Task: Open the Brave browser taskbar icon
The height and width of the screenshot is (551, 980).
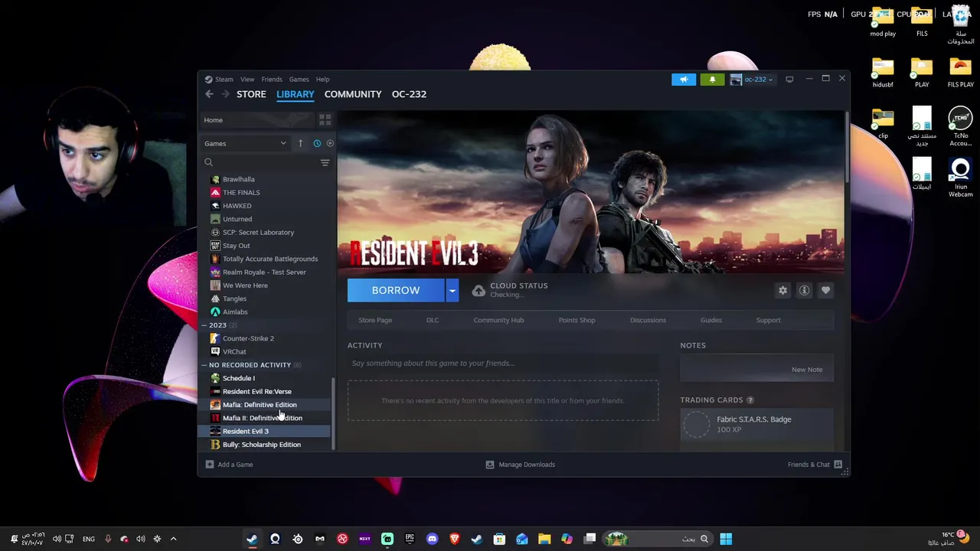Action: tap(454, 539)
